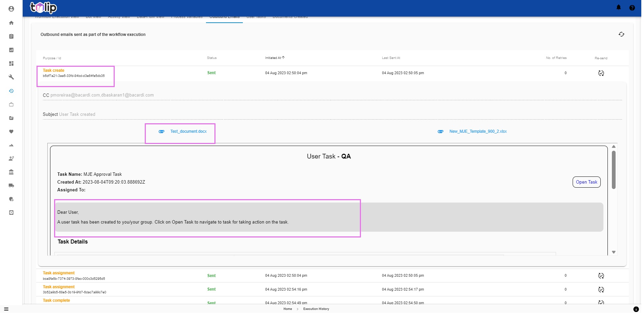Open the mountain landscape icon in sidebar
Viewport: 644px width, 315px height.
tap(11, 145)
